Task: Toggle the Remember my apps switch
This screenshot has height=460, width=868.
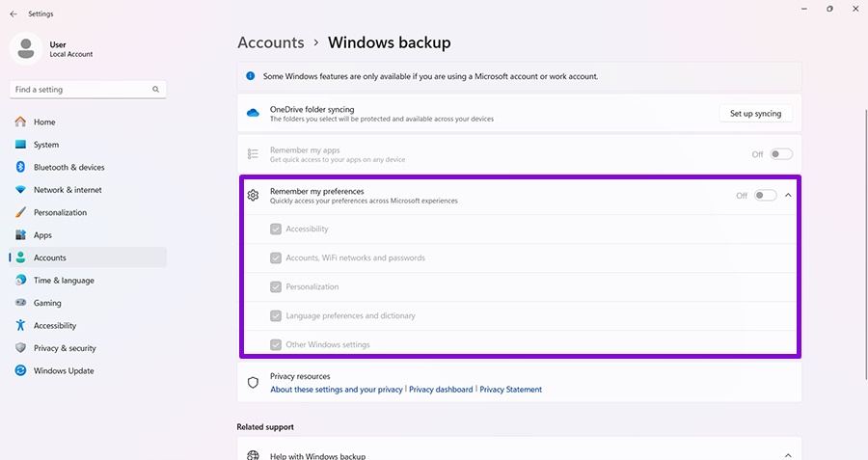Action: 781,154
